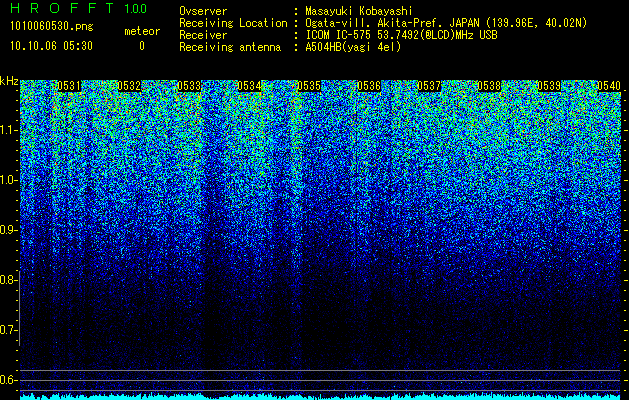Click the kHz axis unit label

(x=9, y=81)
